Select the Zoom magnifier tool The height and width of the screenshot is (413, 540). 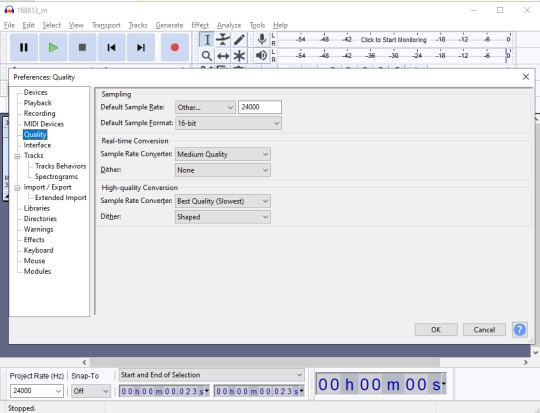pos(207,55)
